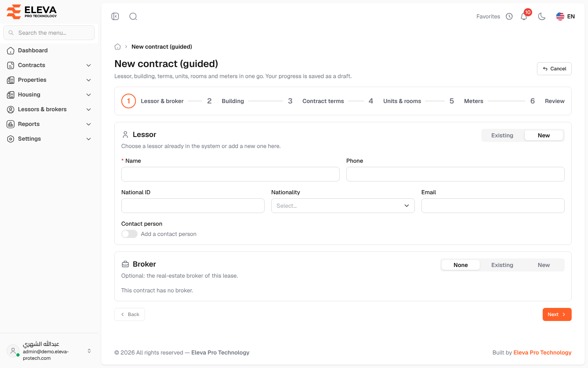
Task: Enable the Add a contact person switch
Action: pos(129,234)
